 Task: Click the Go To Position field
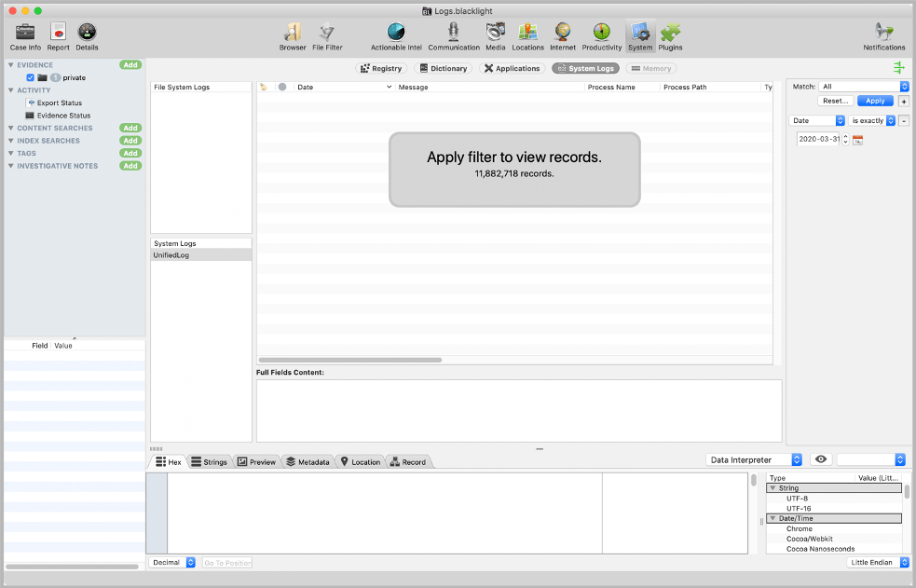(x=227, y=562)
